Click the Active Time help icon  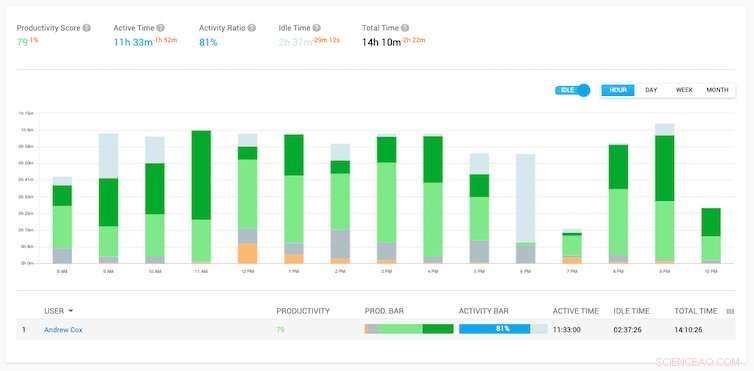[161, 28]
